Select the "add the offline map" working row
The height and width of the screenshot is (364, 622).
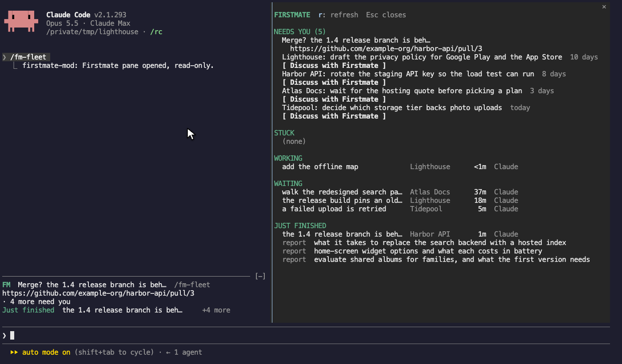pos(400,166)
